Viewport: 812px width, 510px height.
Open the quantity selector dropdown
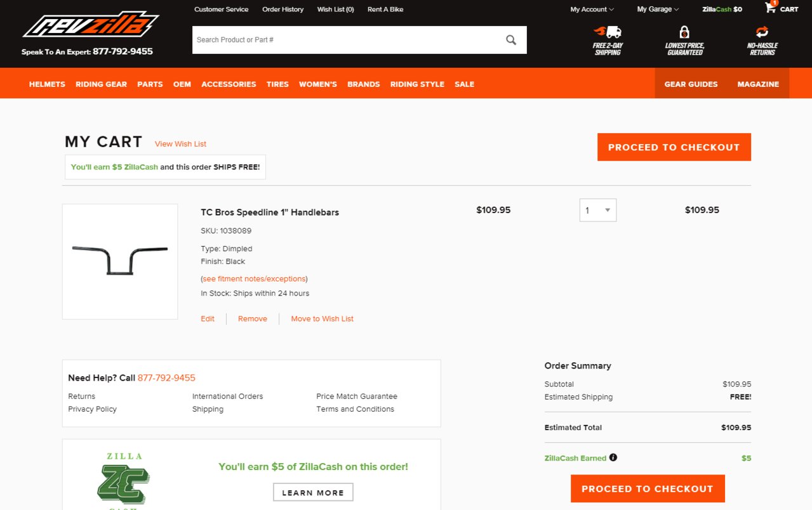click(598, 210)
